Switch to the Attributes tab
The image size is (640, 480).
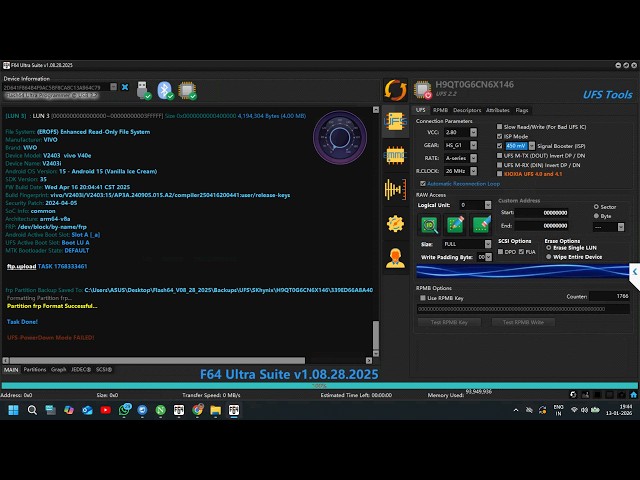(x=498, y=110)
